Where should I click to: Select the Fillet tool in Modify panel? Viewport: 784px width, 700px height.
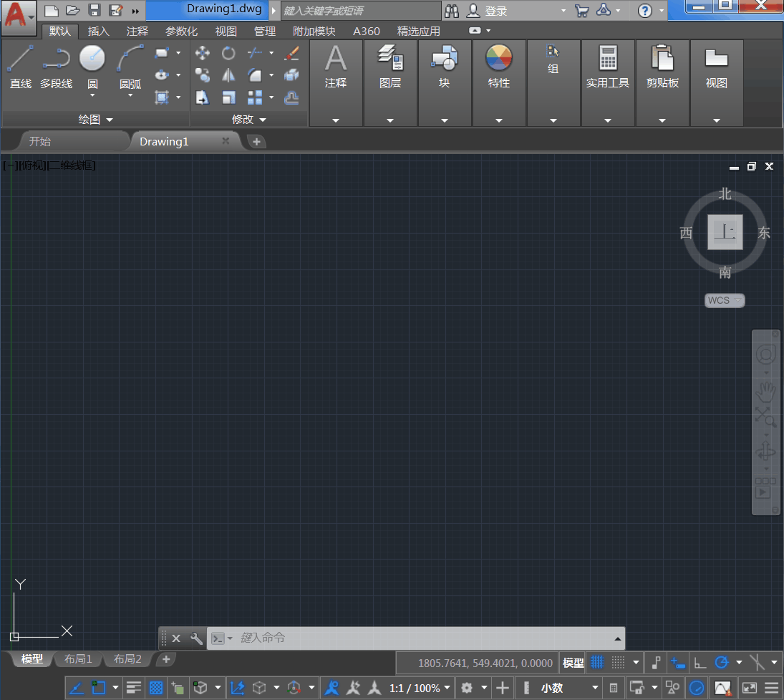click(254, 75)
